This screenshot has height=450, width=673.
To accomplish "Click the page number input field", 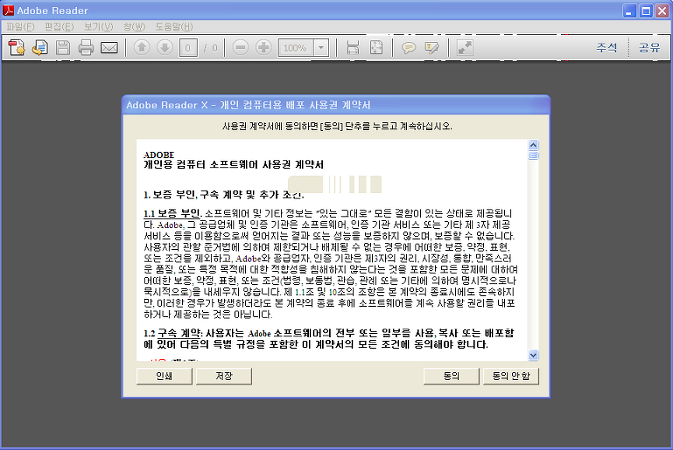I will coord(188,48).
